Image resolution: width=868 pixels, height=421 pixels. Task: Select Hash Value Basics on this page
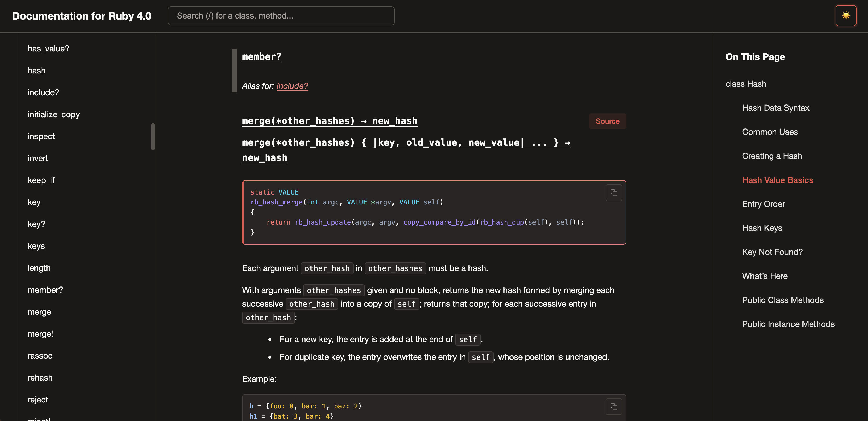[778, 180]
